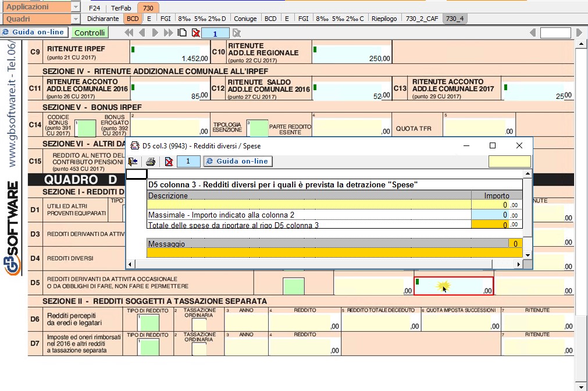Open Guida on-line inside D5 dialog

click(238, 161)
